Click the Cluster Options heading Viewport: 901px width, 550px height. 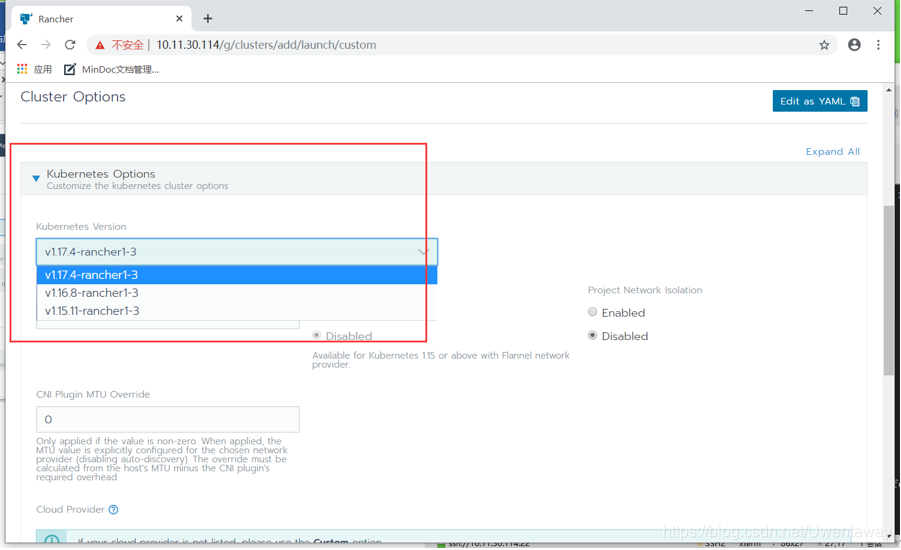[73, 97]
